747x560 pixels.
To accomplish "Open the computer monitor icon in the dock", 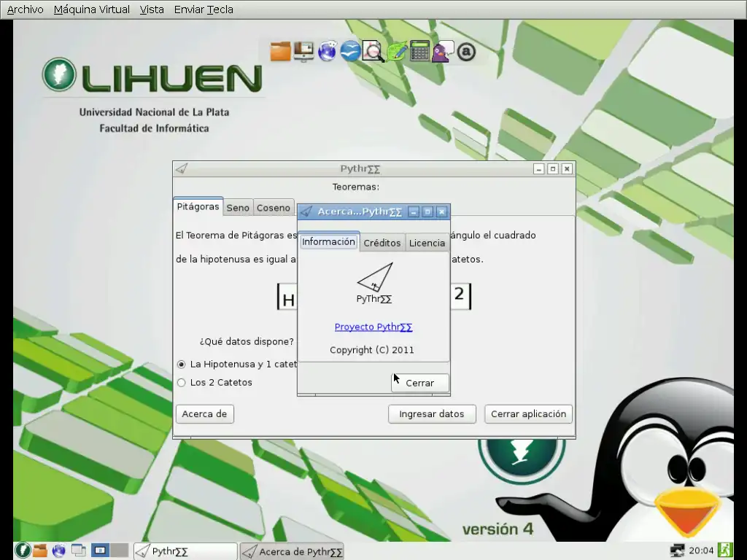I will [303, 52].
